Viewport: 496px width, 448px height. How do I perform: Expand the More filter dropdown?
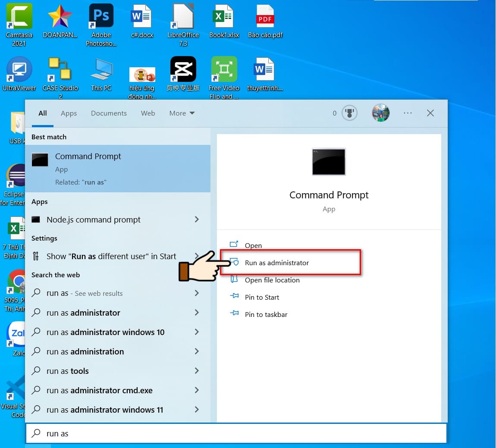182,113
